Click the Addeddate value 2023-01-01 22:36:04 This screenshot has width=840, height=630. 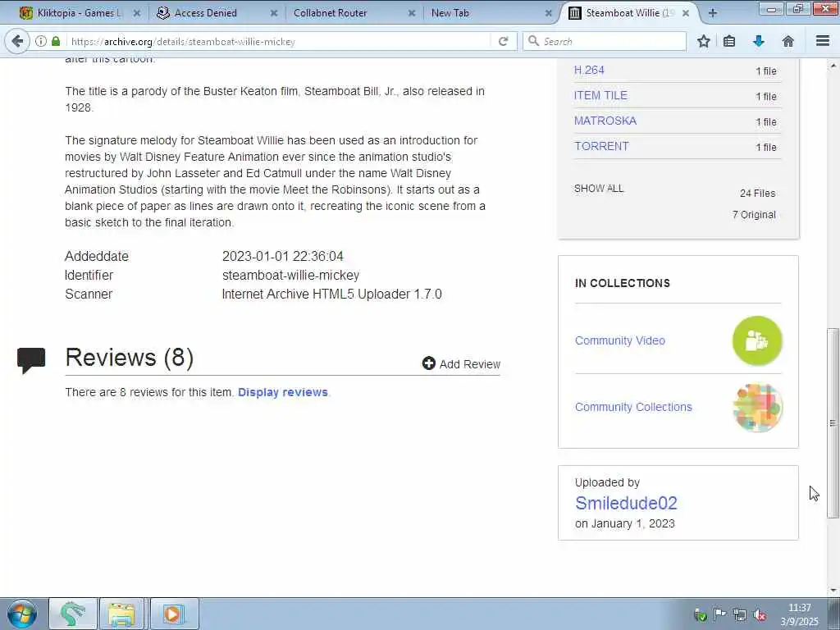[283, 256]
